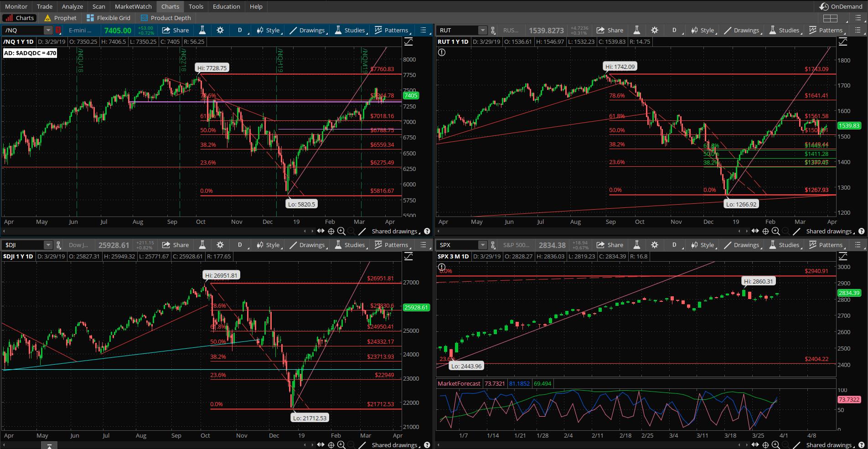This screenshot has height=449, width=868.
Task: Click Share button in /NQ chart
Action: click(176, 30)
